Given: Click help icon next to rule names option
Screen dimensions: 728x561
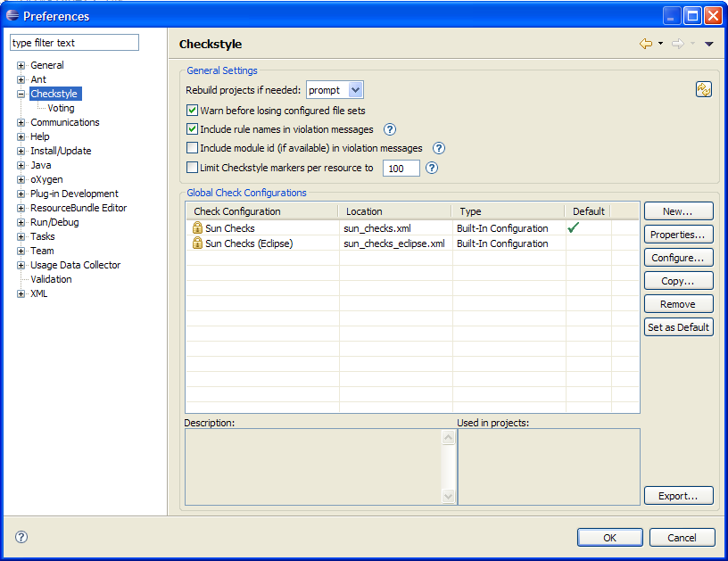Looking at the screenshot, I should (390, 129).
